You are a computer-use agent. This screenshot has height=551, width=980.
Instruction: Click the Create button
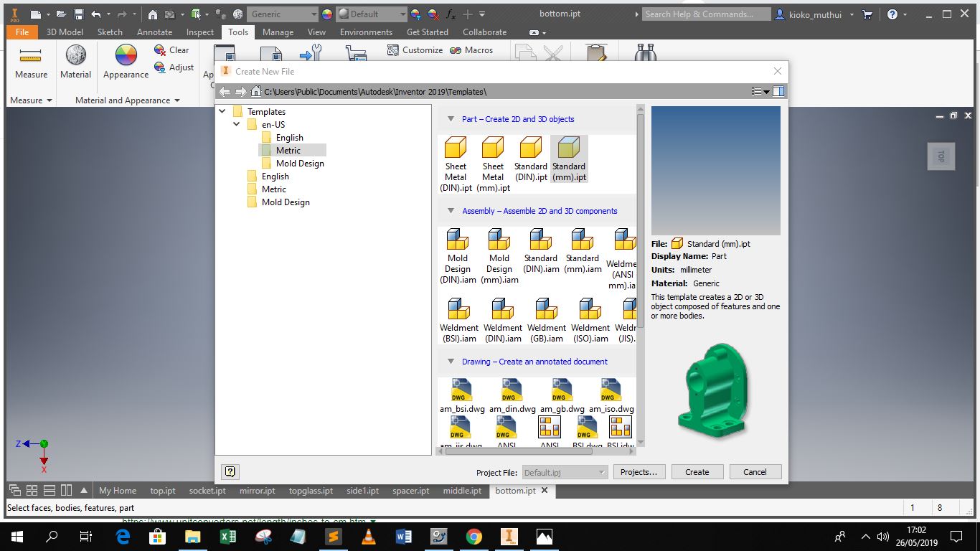click(x=697, y=472)
